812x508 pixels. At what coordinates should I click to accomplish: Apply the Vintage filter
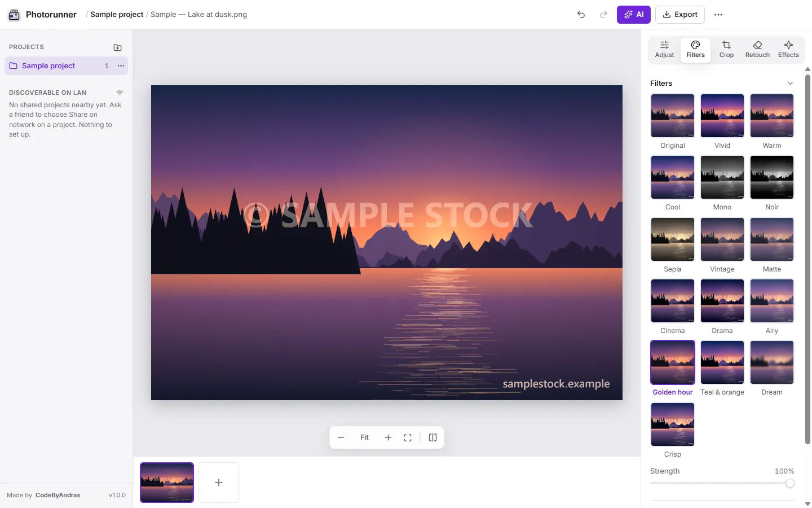722,246
